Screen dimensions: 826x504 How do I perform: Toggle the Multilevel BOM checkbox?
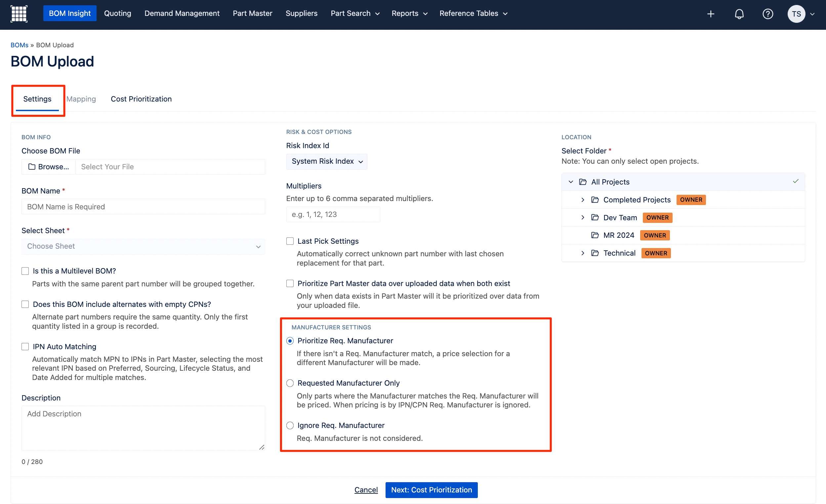point(25,271)
